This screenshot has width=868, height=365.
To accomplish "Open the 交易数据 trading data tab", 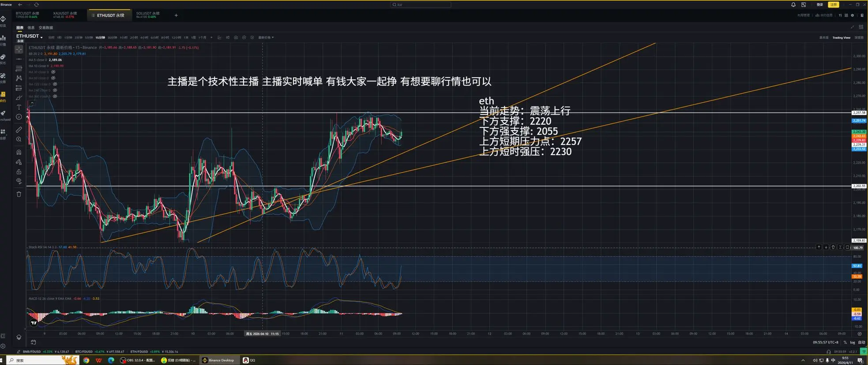I will coord(46,28).
